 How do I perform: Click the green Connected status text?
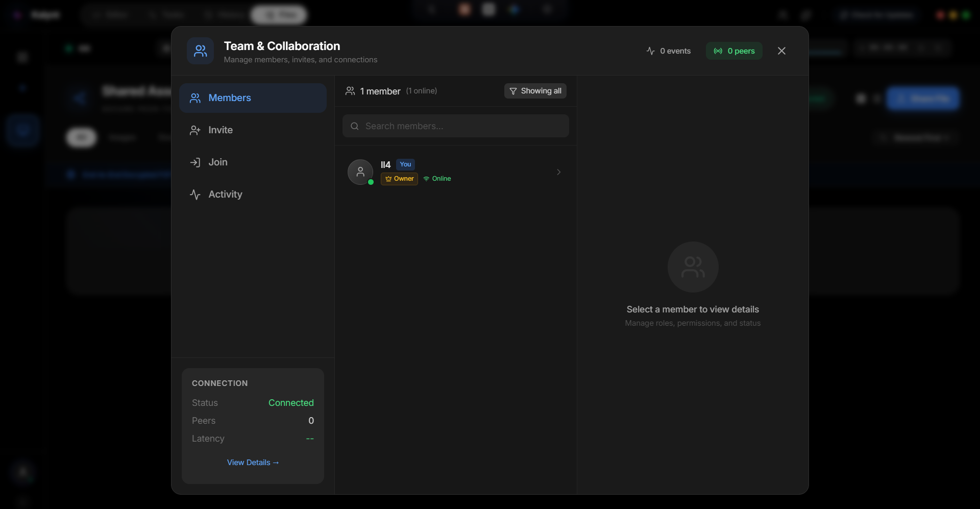click(x=291, y=403)
